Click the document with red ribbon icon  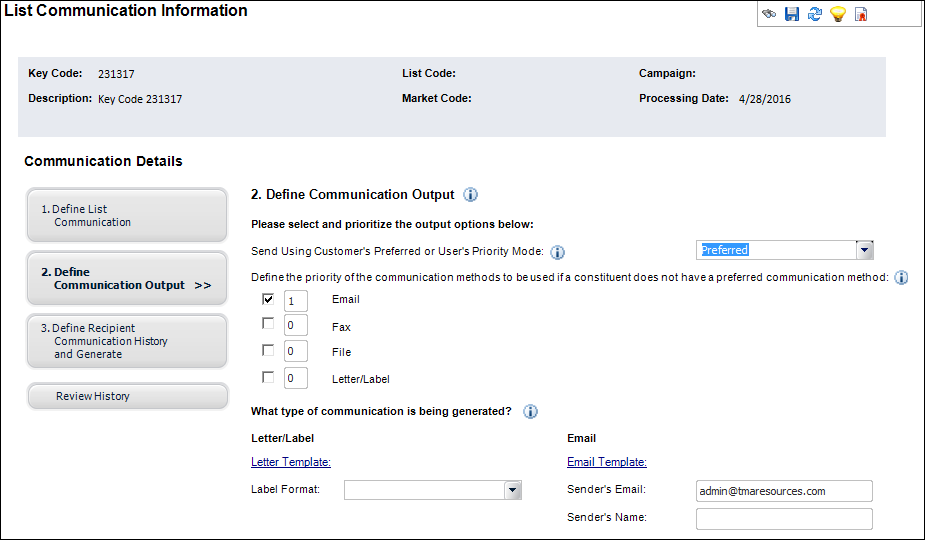861,14
